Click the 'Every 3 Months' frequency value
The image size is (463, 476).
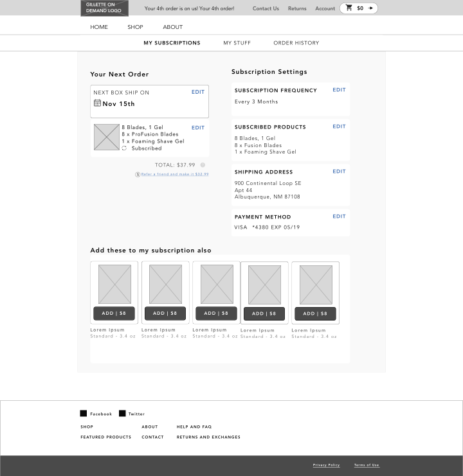pos(256,101)
